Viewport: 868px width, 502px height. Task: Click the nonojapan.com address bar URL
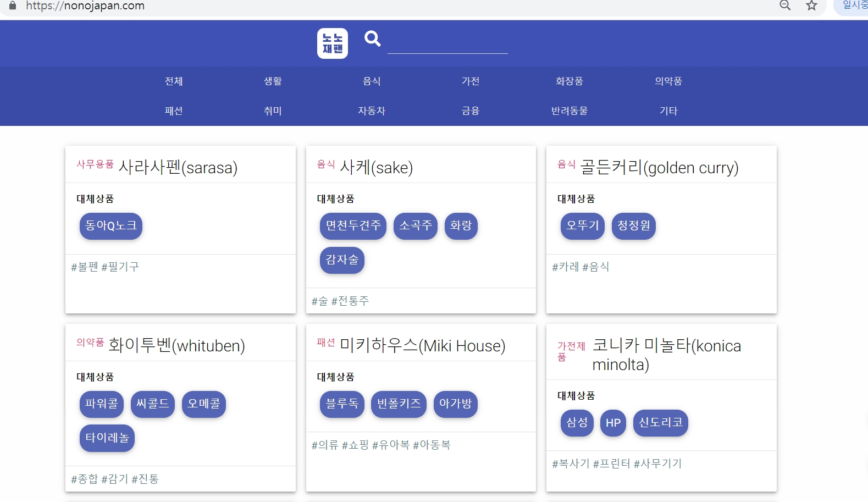click(x=85, y=6)
